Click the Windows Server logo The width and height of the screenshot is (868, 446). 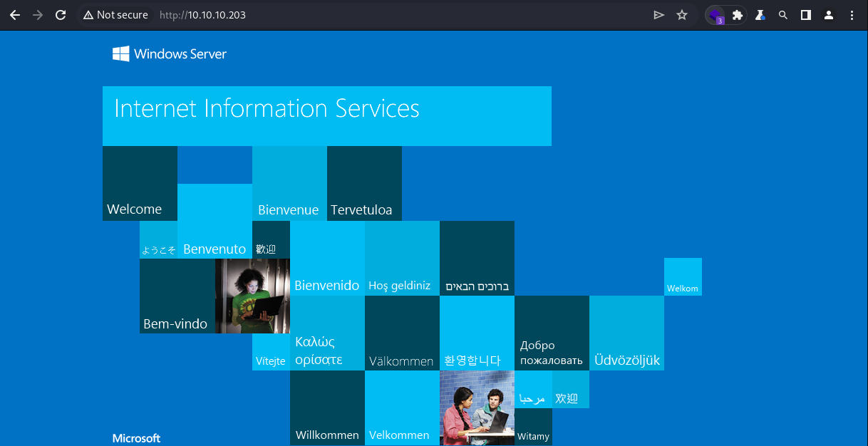coord(170,53)
